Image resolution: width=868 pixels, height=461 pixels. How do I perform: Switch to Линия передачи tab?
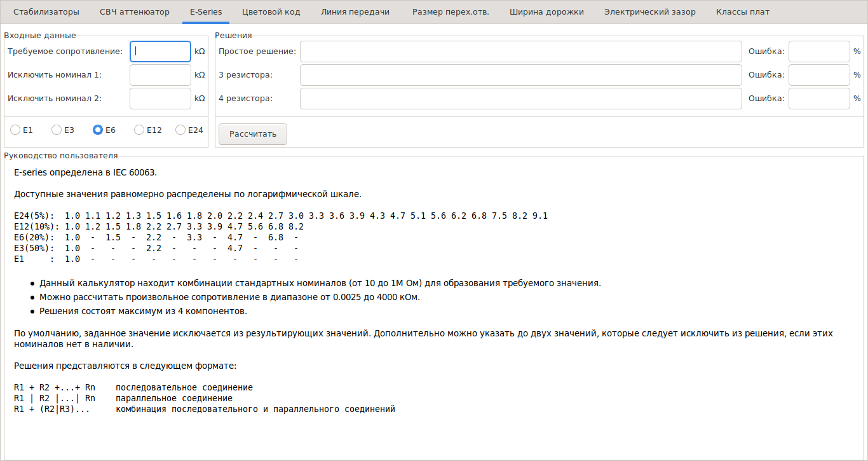coord(355,12)
